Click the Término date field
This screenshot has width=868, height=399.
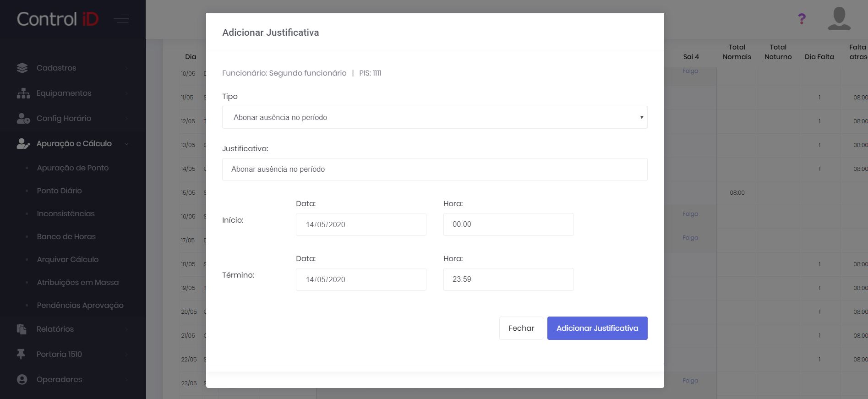pyautogui.click(x=361, y=279)
